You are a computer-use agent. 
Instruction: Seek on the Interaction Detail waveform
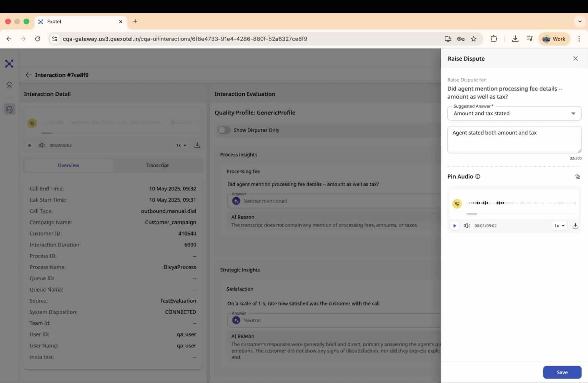tap(121, 122)
